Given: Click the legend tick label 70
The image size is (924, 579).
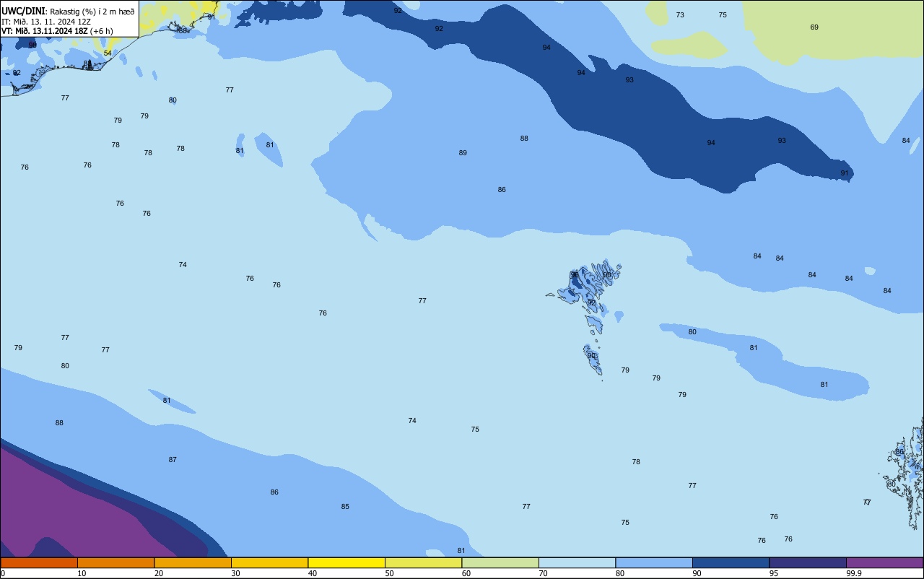Looking at the screenshot, I should pos(544,573).
